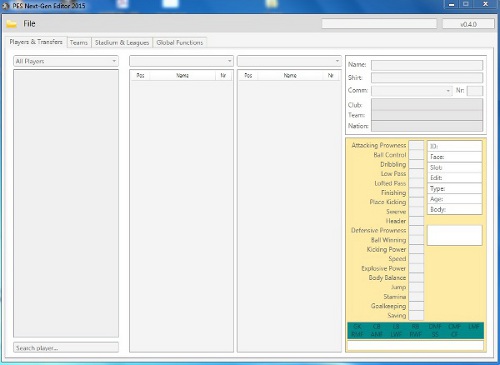Toggle the GK position in teal bar
This screenshot has height=365, width=500.
coord(357,326)
